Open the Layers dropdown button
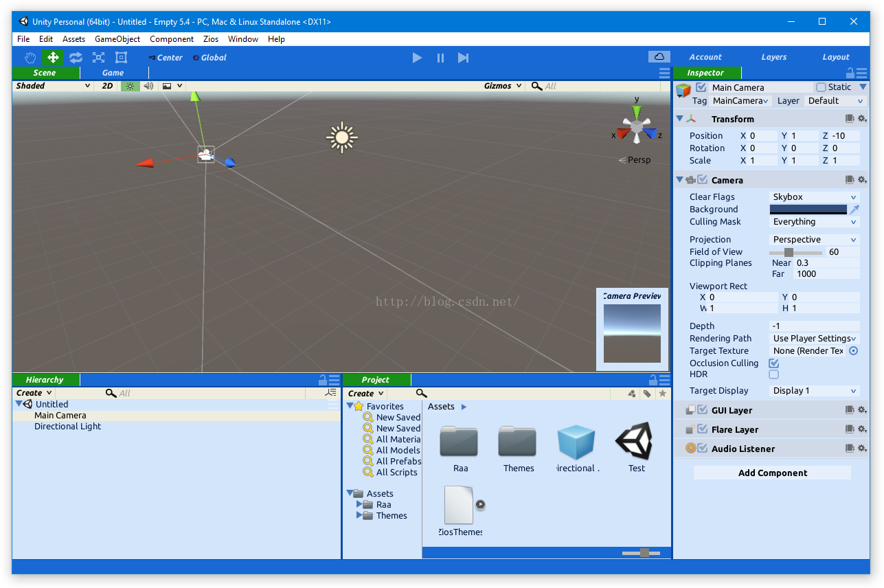The height and width of the screenshot is (588, 884). pyautogui.click(x=773, y=57)
